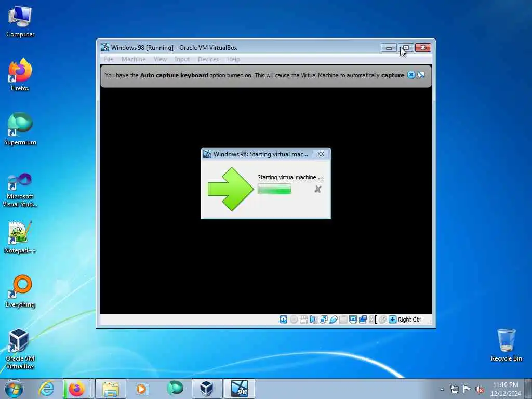Click the don't-show-again notification icon
532x399 pixels.
coord(421,75)
